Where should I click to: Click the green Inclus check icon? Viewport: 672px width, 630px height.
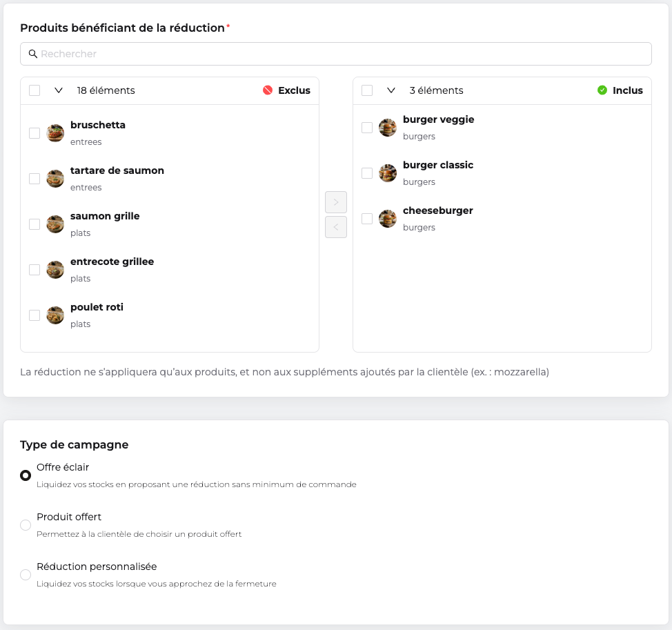602,90
